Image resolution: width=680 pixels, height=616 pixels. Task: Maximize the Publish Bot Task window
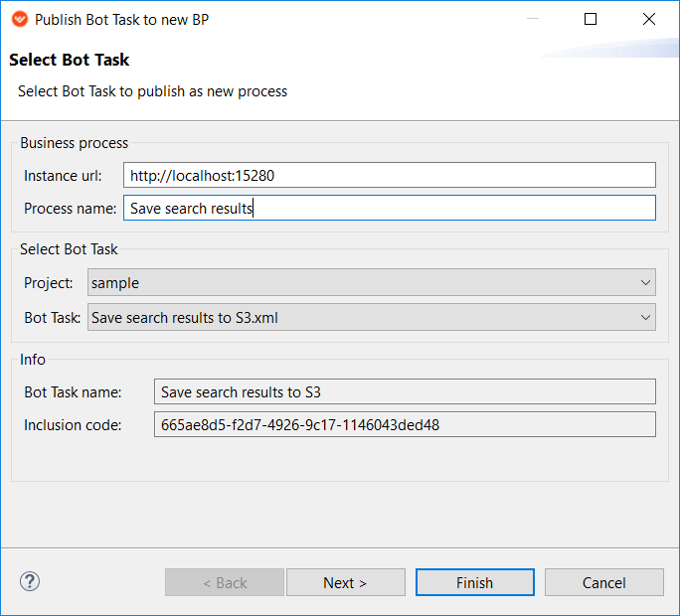(x=591, y=19)
